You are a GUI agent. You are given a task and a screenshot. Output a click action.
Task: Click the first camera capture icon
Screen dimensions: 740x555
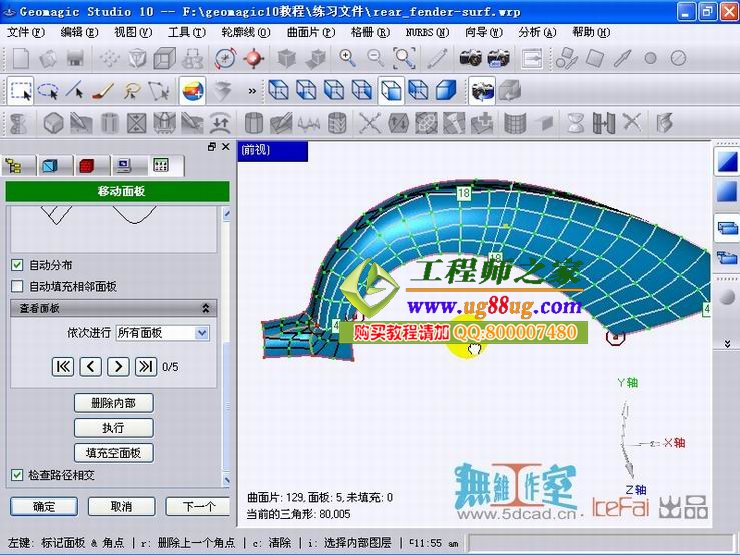[471, 58]
